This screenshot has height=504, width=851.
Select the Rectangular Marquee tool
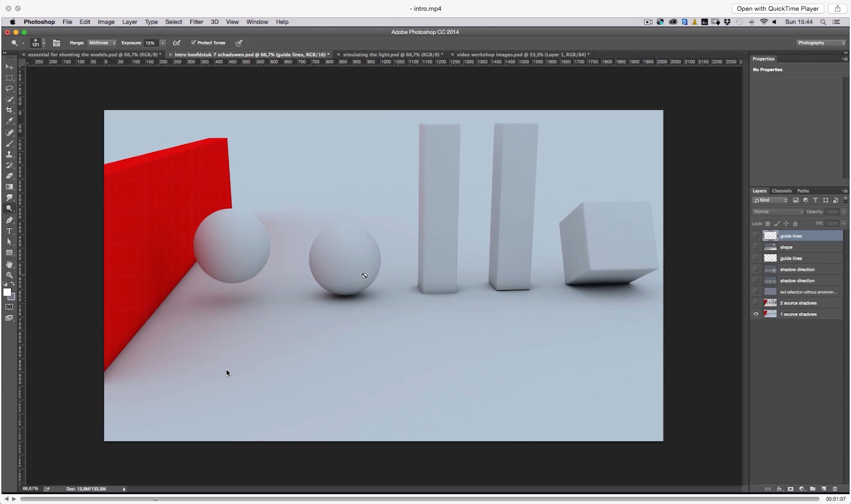pos(9,78)
